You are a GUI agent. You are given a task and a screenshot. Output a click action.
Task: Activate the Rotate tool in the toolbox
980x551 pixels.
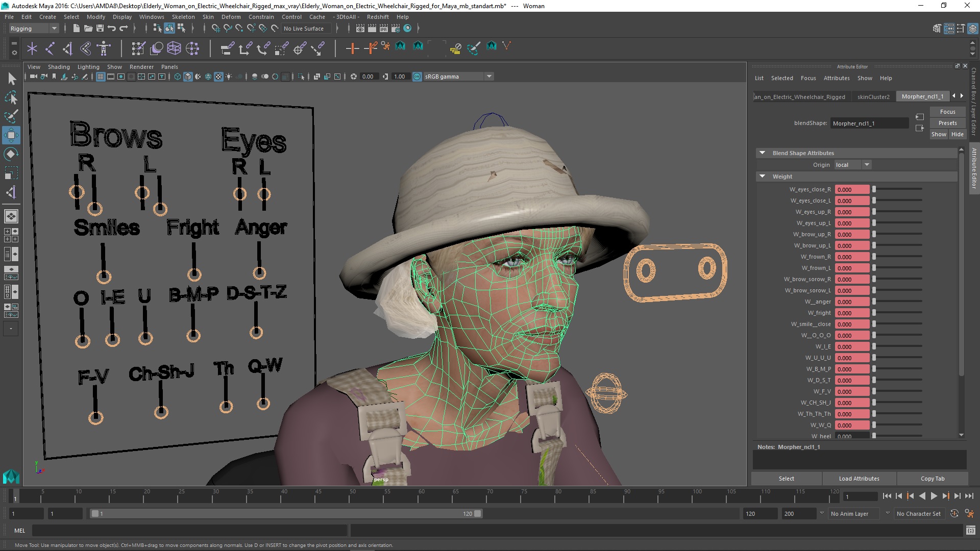[x=11, y=154]
